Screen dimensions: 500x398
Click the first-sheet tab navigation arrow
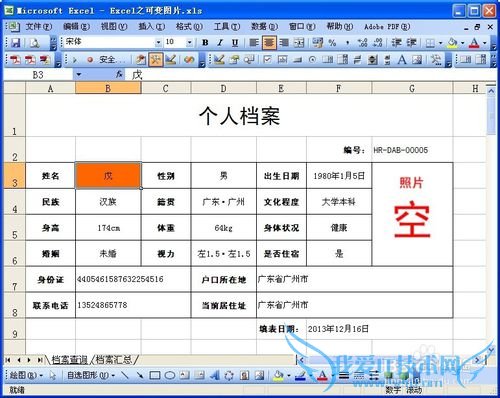(x=8, y=360)
